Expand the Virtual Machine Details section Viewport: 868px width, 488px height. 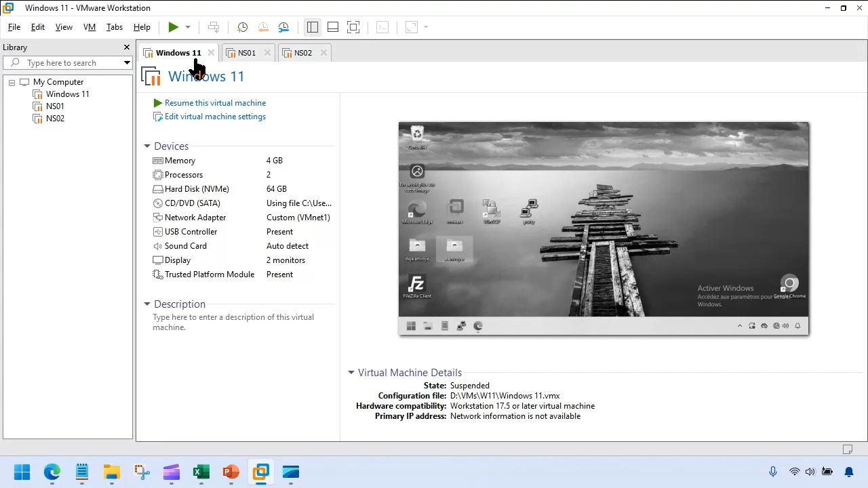[351, 372]
